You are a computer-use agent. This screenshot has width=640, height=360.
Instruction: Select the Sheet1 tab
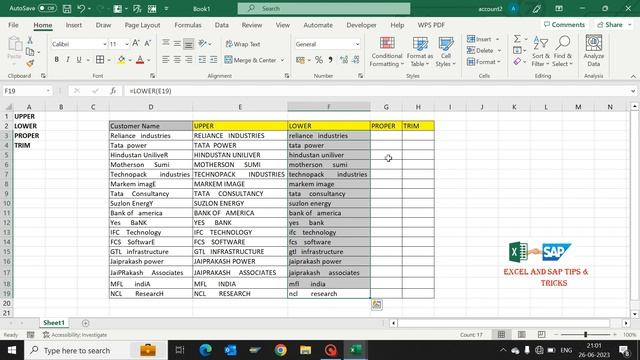pos(54,323)
